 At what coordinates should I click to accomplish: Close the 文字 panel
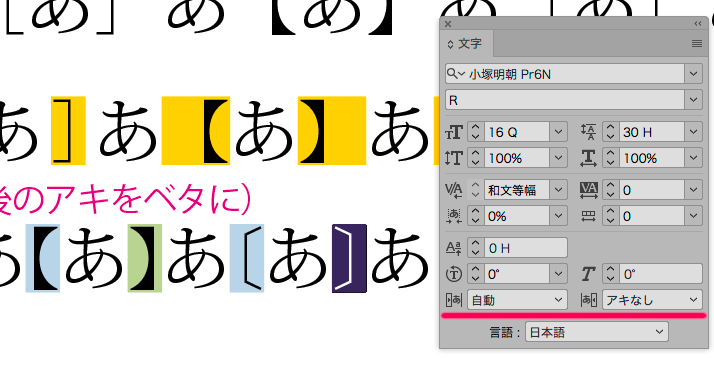(x=448, y=24)
